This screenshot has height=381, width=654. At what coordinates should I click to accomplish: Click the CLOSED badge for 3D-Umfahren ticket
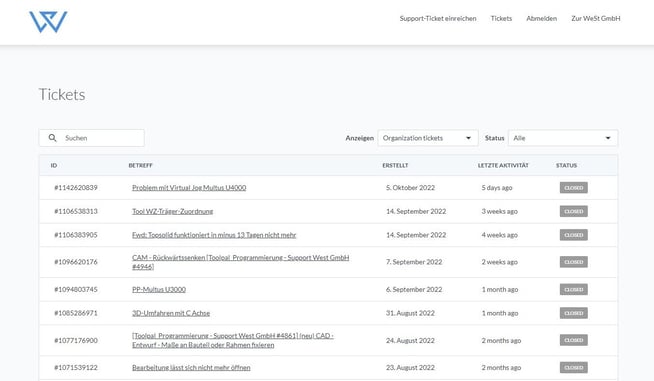574,313
